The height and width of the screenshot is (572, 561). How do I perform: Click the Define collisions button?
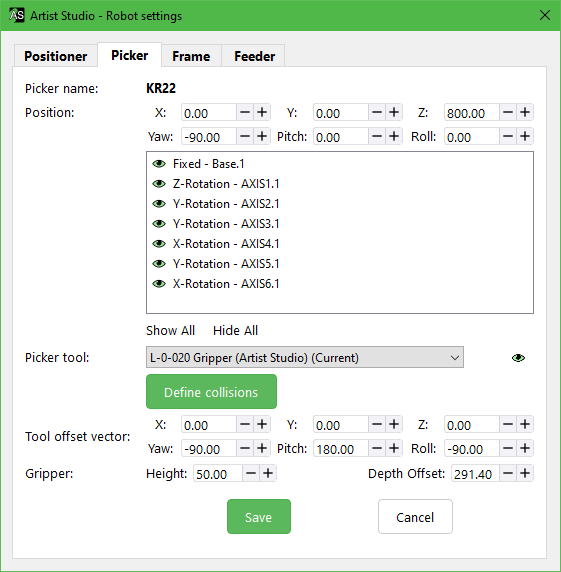click(x=211, y=392)
